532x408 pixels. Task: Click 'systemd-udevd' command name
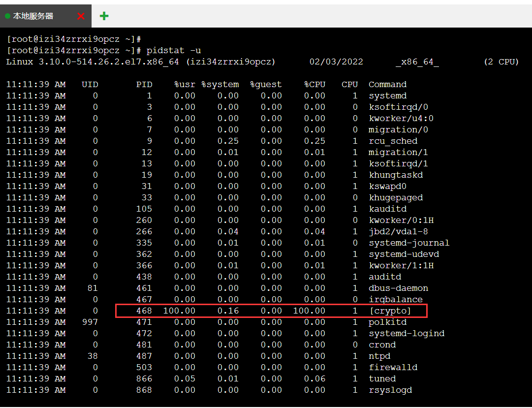point(404,254)
